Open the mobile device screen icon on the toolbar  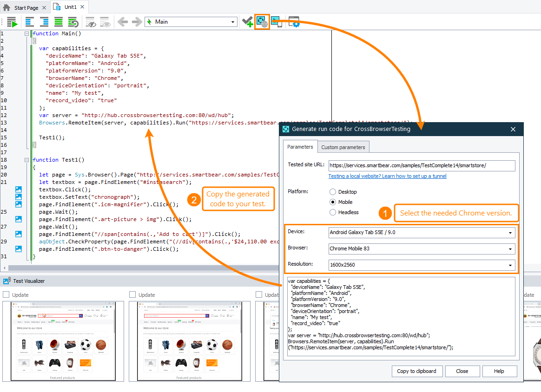(x=277, y=22)
